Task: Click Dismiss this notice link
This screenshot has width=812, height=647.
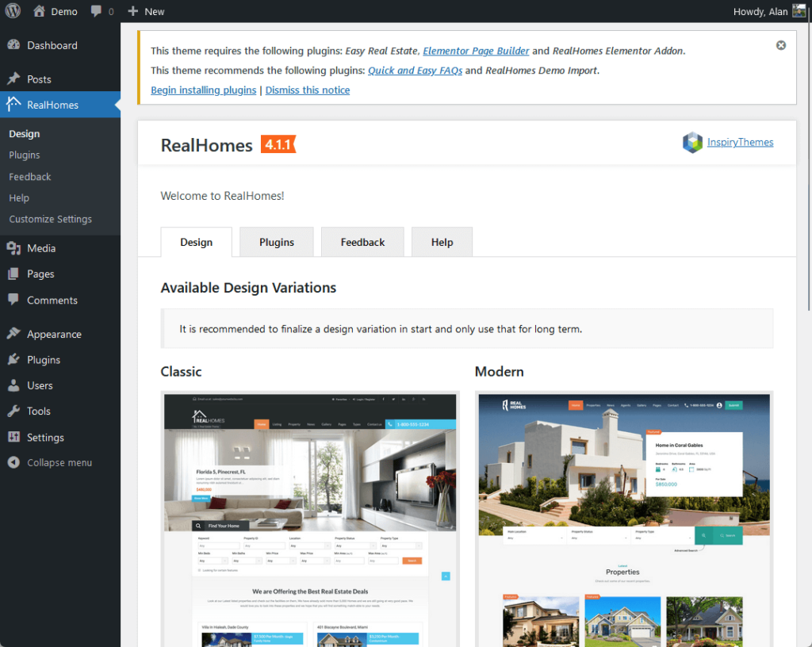Action: pyautogui.click(x=308, y=90)
